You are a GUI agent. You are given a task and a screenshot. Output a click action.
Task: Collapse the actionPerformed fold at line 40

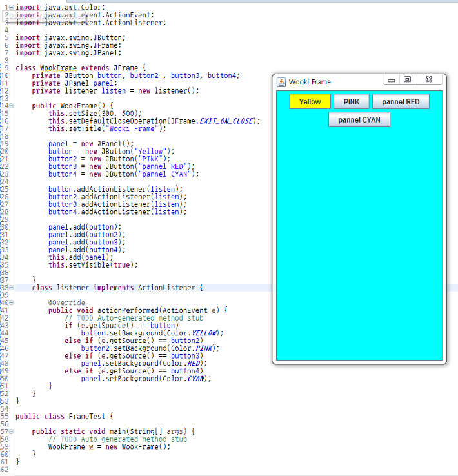(x=11, y=302)
